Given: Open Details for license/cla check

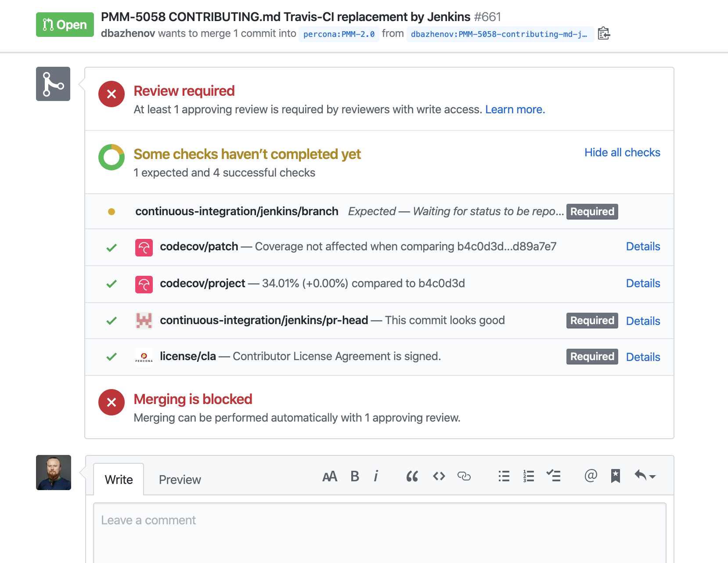Looking at the screenshot, I should [x=643, y=357].
